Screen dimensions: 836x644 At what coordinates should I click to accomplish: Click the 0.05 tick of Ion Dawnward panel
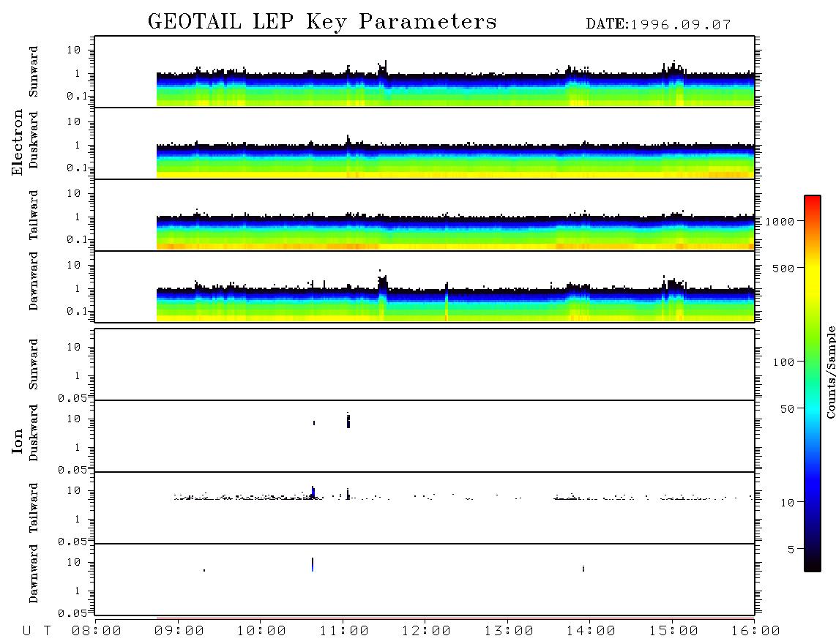pos(73,613)
